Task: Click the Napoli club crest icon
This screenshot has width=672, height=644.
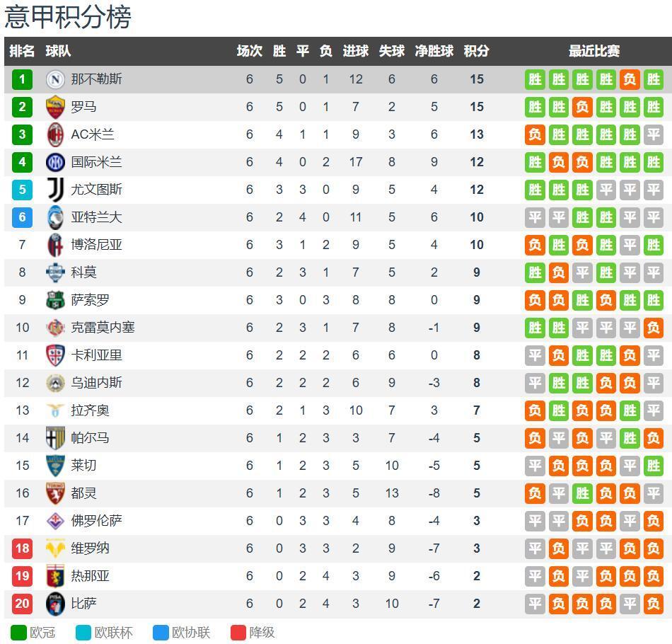Action: 55,79
